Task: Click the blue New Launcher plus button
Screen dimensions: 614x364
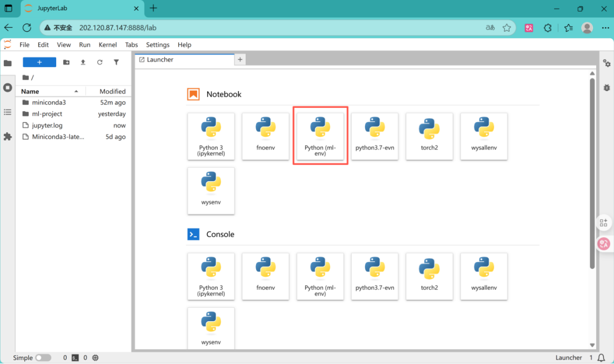Action: (39, 62)
